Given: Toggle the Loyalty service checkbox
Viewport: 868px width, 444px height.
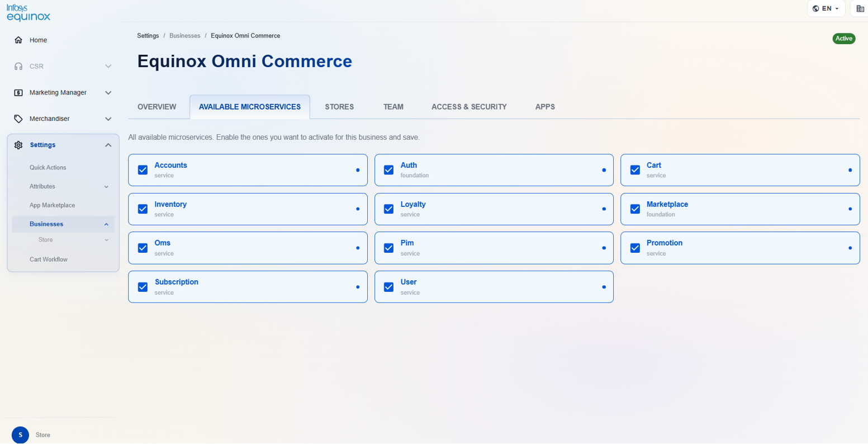Looking at the screenshot, I should point(388,209).
